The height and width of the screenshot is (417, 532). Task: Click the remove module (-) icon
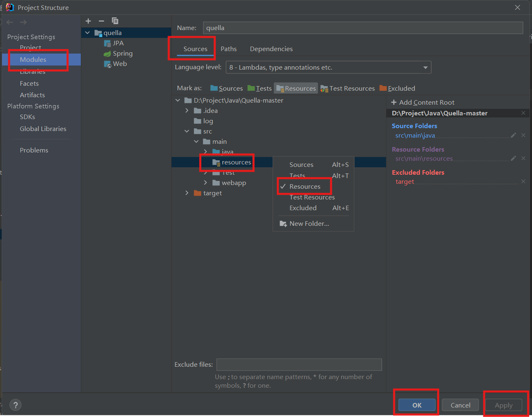pyautogui.click(x=101, y=21)
